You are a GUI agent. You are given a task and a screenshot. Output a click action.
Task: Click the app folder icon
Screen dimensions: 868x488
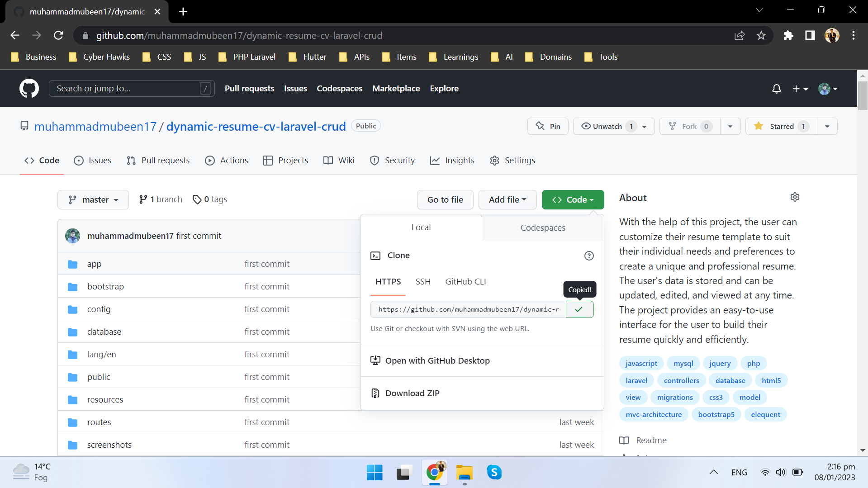tap(72, 264)
